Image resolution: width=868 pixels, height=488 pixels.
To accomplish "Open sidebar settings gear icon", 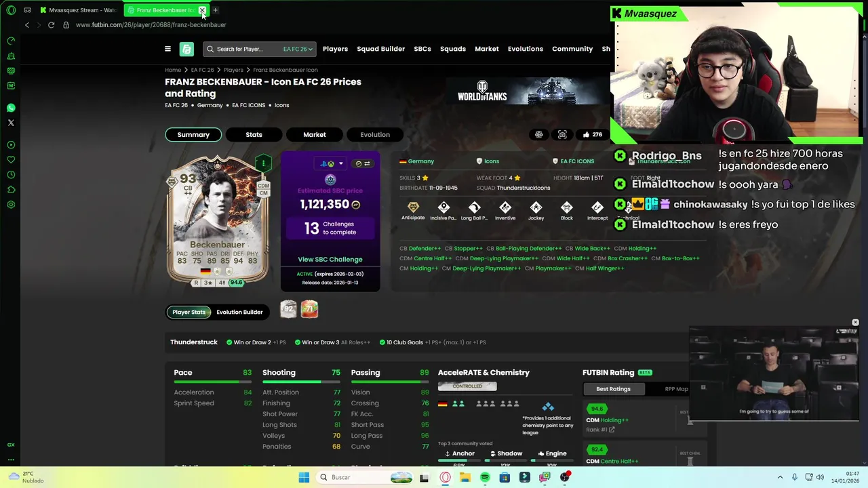I will [x=11, y=204].
